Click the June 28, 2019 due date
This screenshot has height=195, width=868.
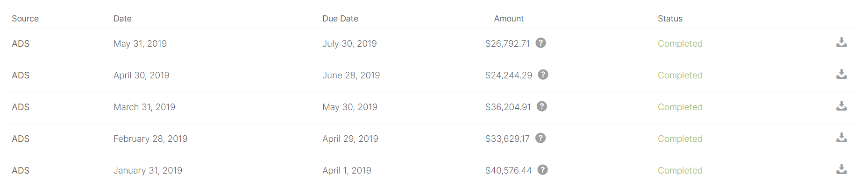pyautogui.click(x=351, y=76)
